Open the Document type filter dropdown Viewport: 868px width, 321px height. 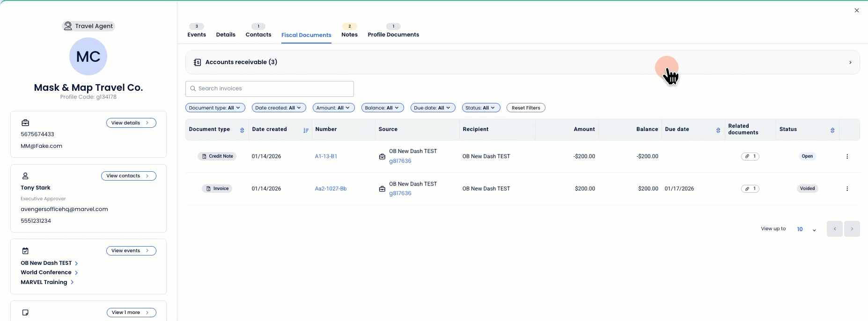[215, 108]
